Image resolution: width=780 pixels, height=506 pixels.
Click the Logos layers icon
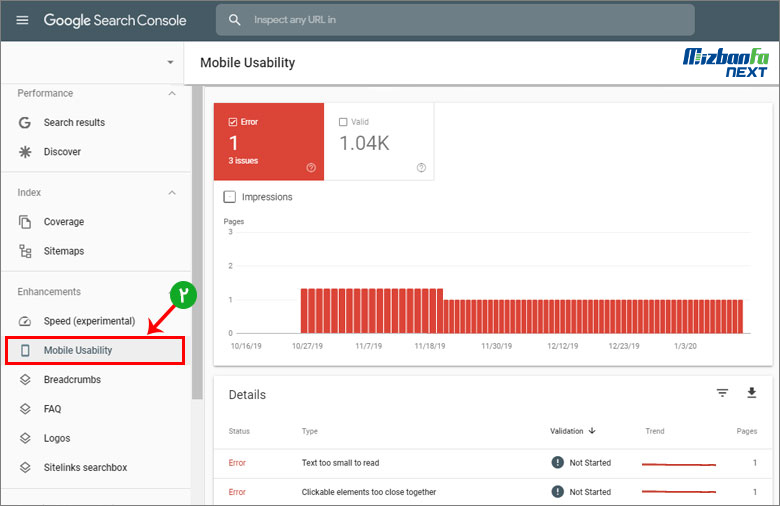click(25, 438)
